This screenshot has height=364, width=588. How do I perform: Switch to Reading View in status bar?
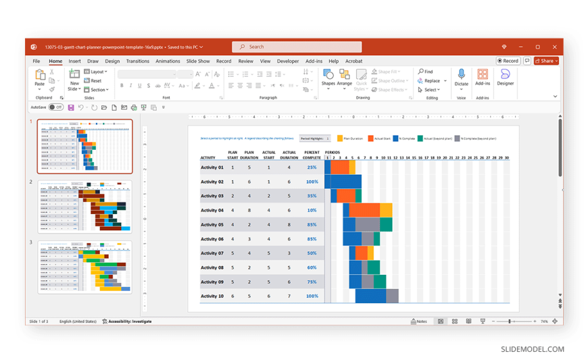click(x=468, y=321)
